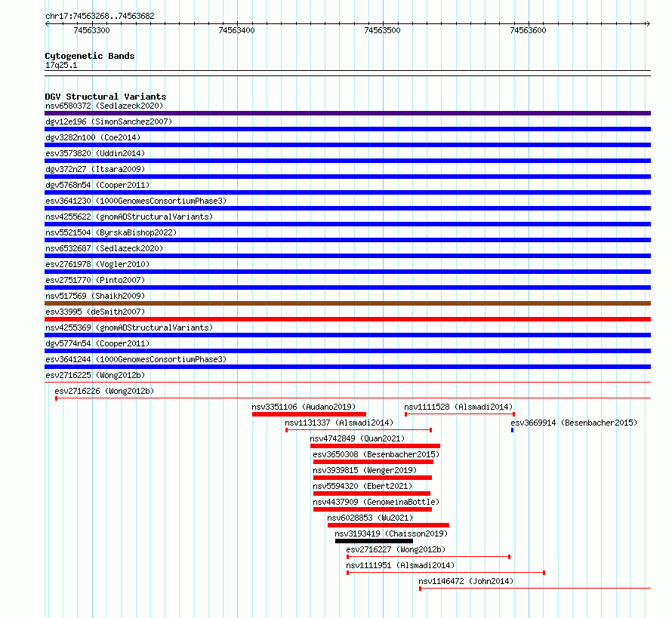Select the esv2716227 (Wong2012b) thin line feature

(x=428, y=557)
